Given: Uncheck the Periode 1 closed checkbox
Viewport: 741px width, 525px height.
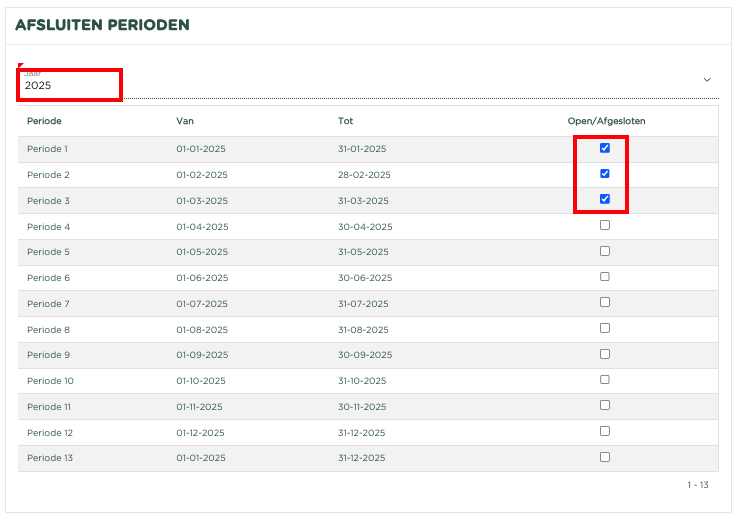Looking at the screenshot, I should pyautogui.click(x=604, y=148).
